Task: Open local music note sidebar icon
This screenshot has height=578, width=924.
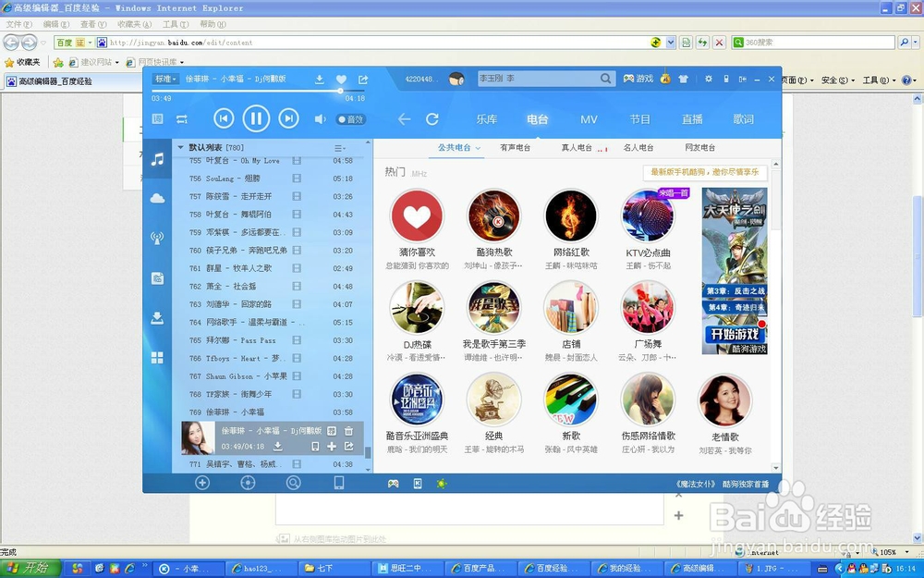Action: pos(157,159)
